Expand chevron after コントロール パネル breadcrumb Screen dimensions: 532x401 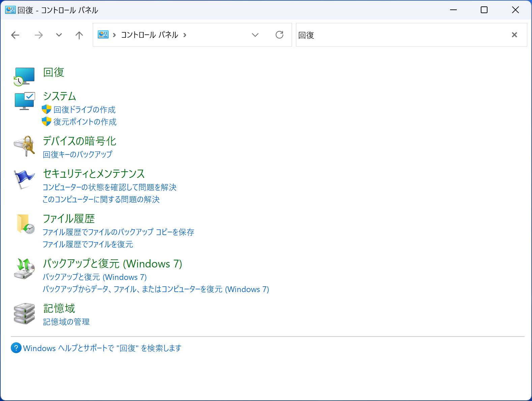click(185, 35)
